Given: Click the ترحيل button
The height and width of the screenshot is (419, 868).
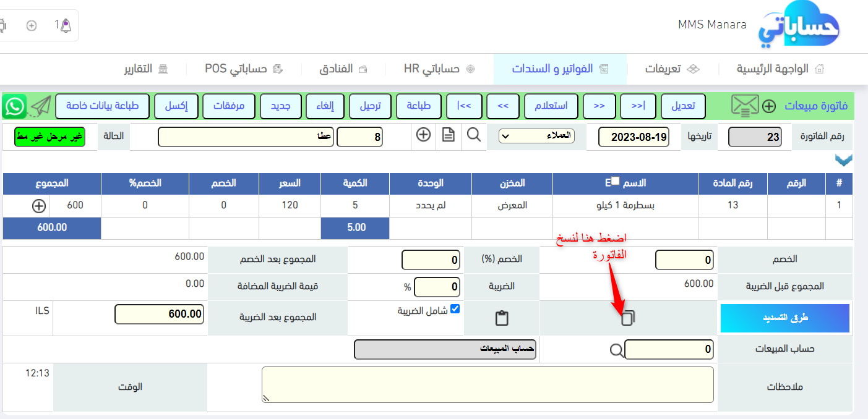Looking at the screenshot, I should click(371, 106).
